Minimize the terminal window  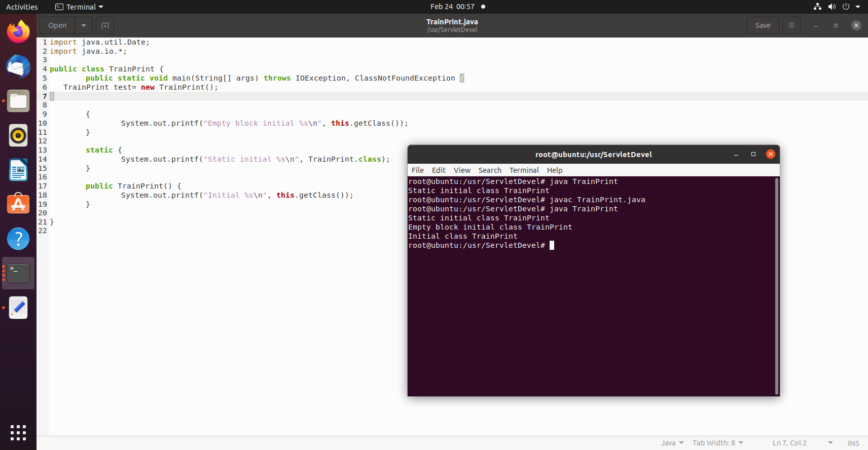click(x=736, y=155)
